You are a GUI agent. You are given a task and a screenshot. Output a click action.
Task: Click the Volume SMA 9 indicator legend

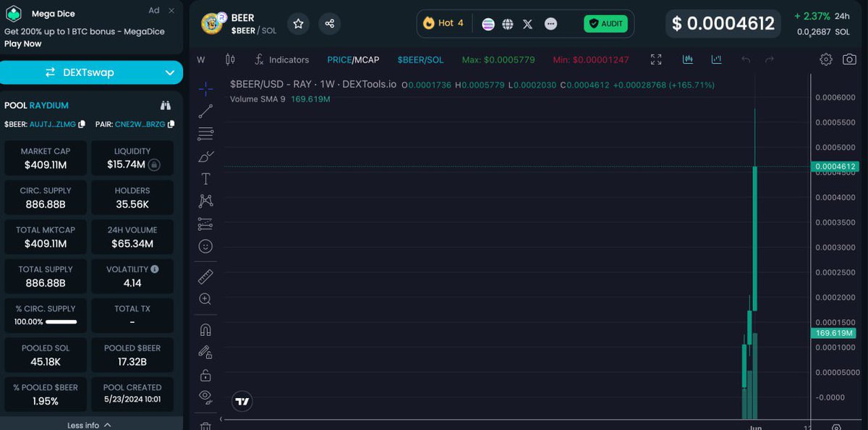click(x=280, y=98)
